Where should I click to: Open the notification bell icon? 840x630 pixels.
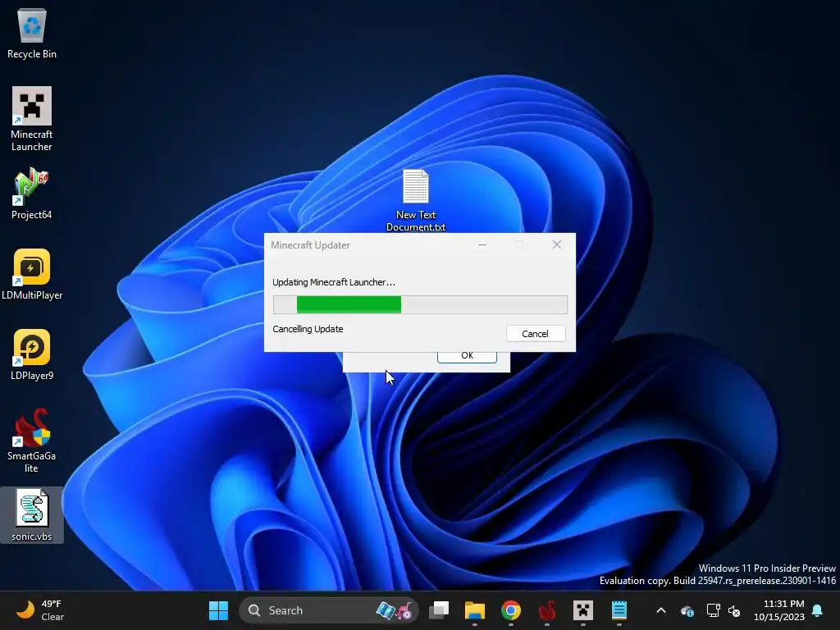818,610
